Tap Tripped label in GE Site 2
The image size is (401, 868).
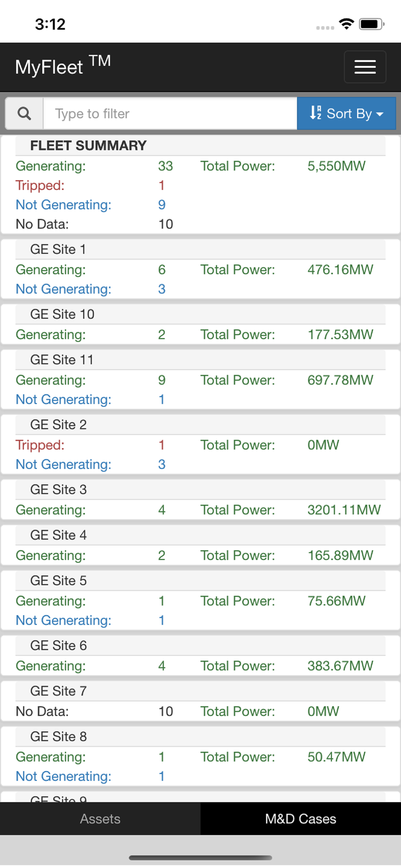[x=40, y=445]
